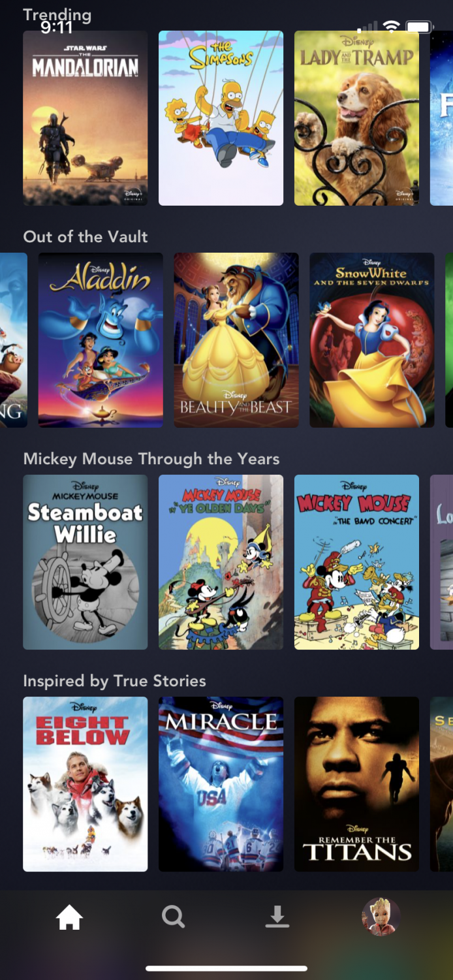Open the Steamboat Willie short
This screenshot has height=980, width=453.
[86, 562]
